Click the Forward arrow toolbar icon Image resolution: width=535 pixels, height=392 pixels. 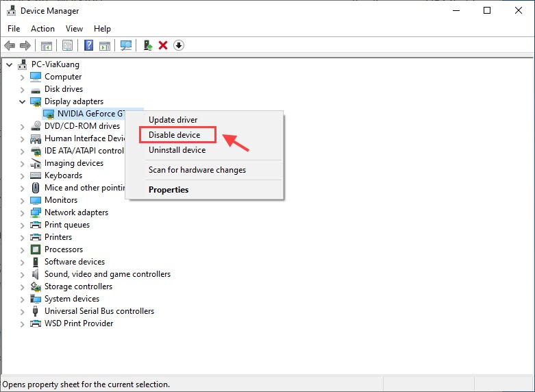tap(25, 45)
